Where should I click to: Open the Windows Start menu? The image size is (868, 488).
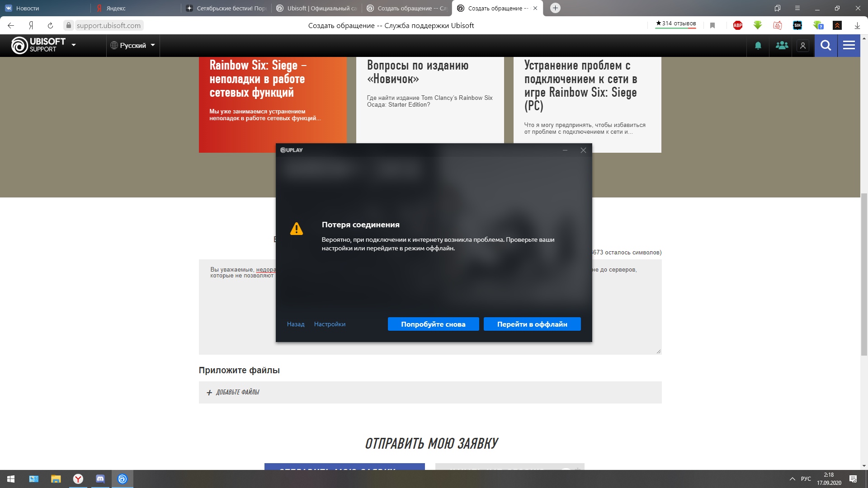pyautogui.click(x=11, y=479)
